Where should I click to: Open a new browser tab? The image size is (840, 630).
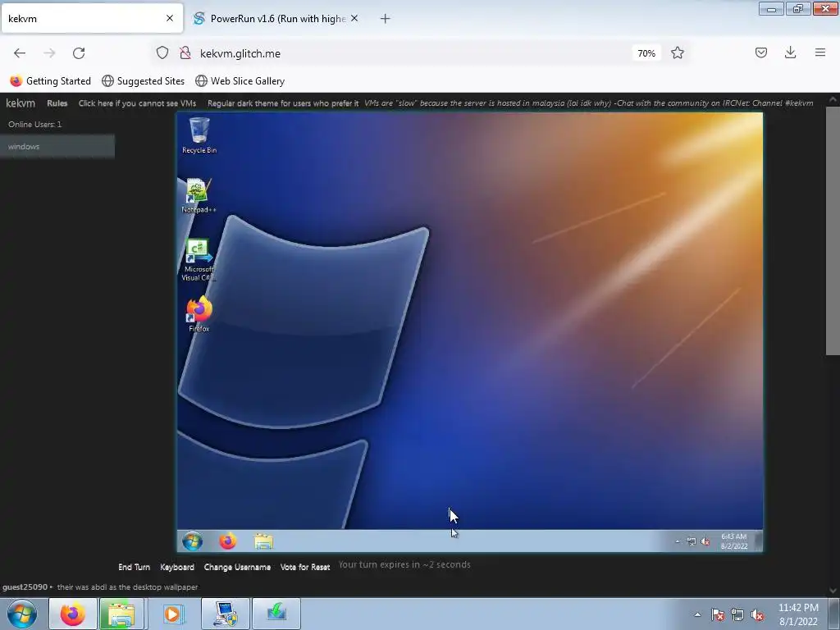pos(385,19)
